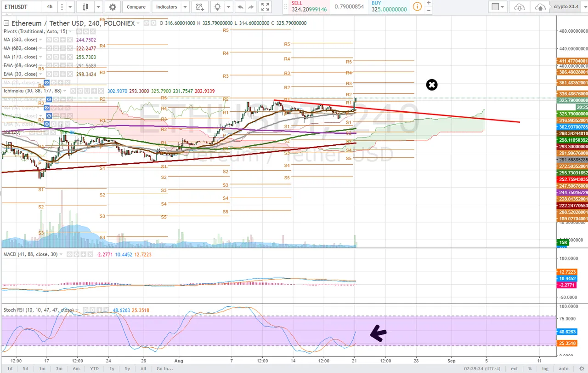Undo with the left arrow icon
Image resolution: width=588 pixels, height=373 pixels.
tap(240, 7)
